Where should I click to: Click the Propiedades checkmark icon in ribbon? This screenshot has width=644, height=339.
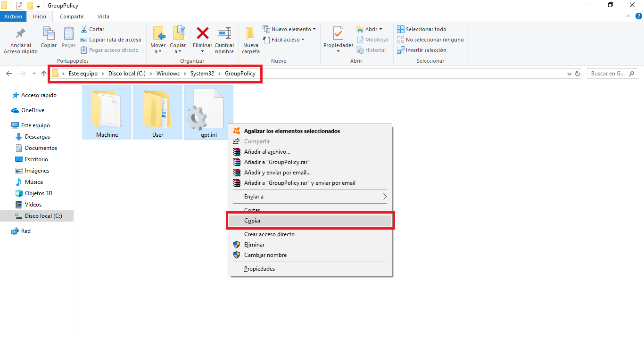(338, 33)
